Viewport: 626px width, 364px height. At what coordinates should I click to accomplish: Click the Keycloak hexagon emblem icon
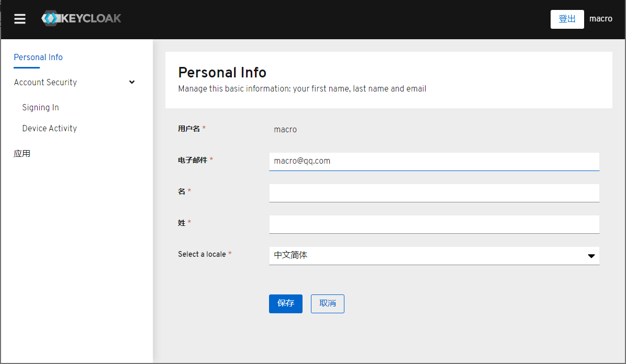click(50, 18)
